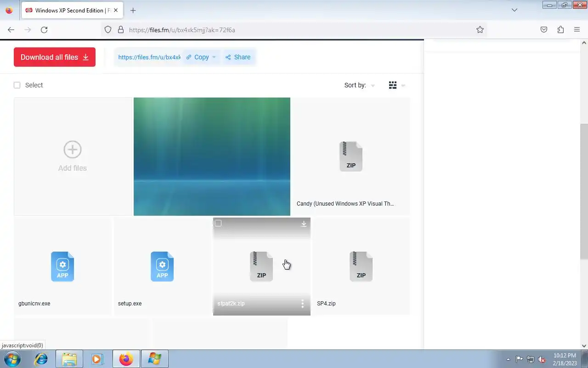Screen dimensions: 588x368
Task: Tick the Select all checkbox
Action: pos(17,85)
